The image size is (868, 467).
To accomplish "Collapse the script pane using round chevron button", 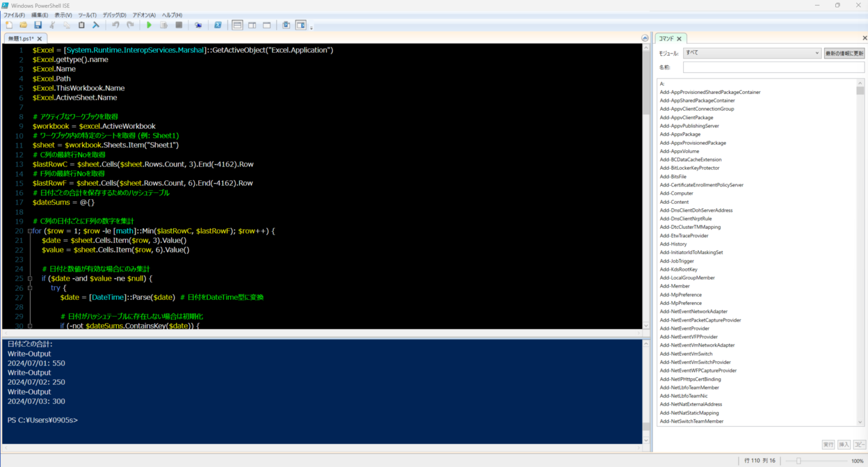I will [x=645, y=38].
